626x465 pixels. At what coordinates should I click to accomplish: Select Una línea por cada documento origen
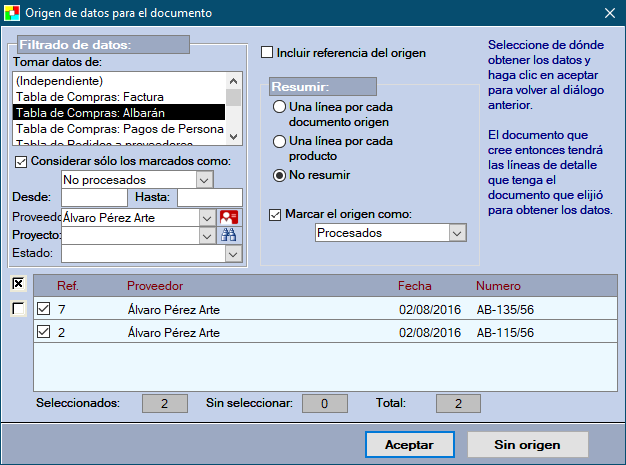click(281, 106)
